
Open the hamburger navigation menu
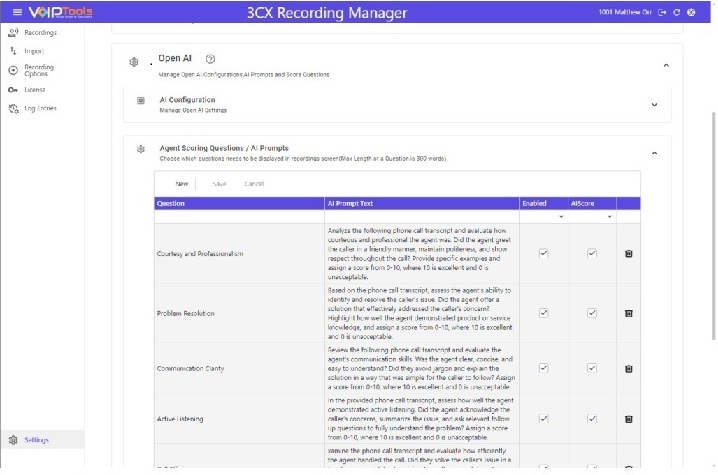tap(17, 12)
